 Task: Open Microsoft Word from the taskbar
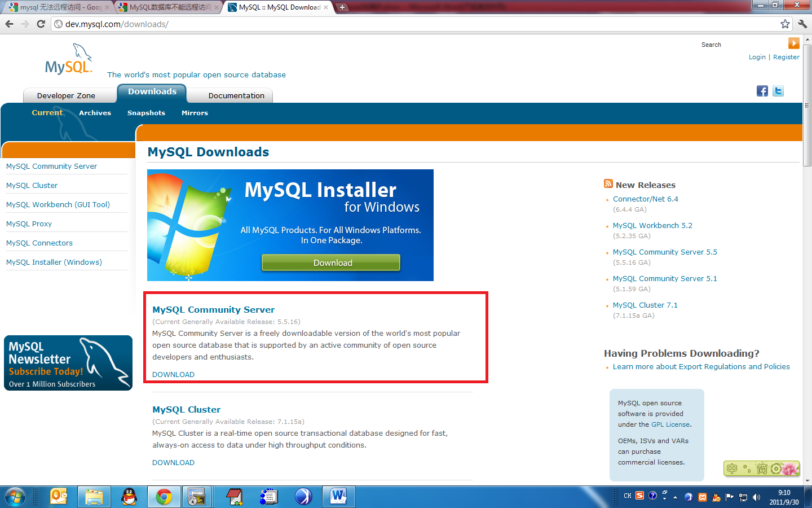coord(338,497)
